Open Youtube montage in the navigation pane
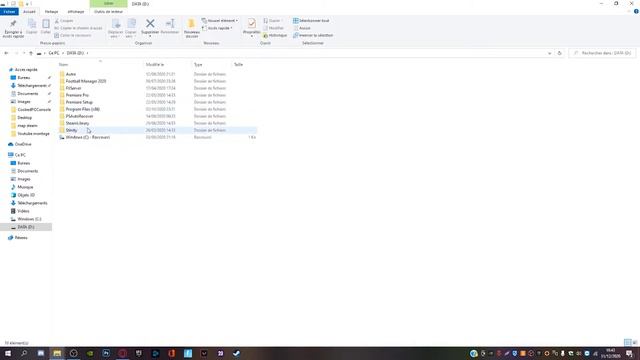Viewport: 640px width, 360px height. tap(33, 133)
